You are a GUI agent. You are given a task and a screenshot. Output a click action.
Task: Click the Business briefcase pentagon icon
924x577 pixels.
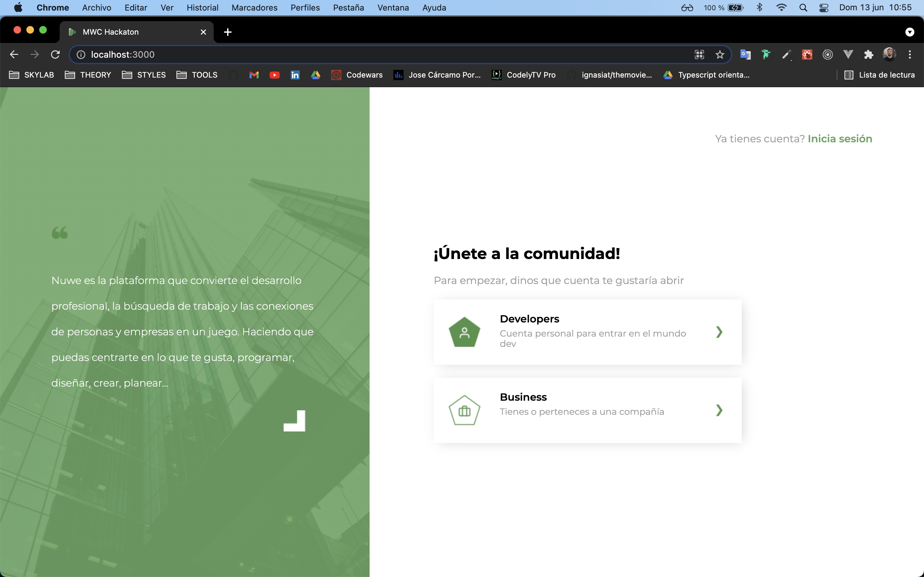464,411
